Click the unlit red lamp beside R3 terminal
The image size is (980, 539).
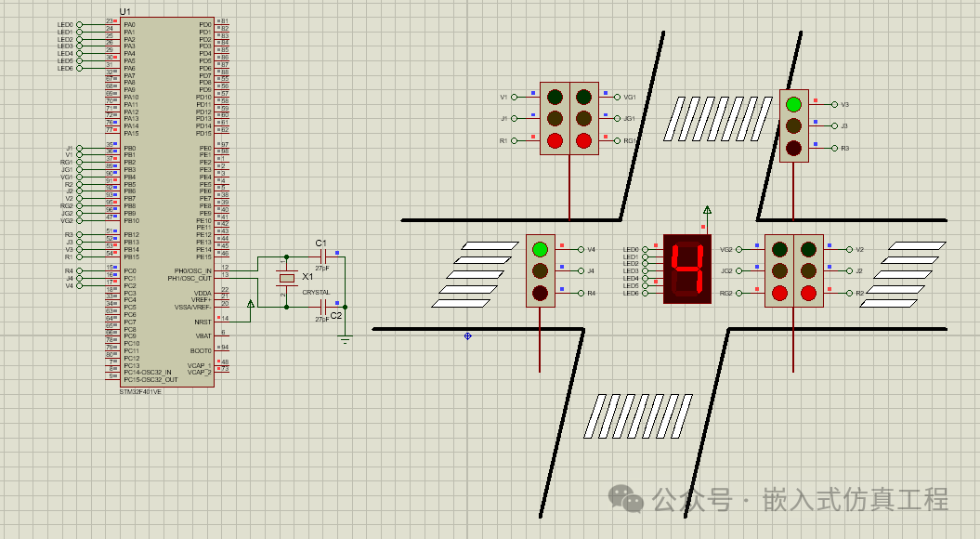pyautogui.click(x=793, y=148)
